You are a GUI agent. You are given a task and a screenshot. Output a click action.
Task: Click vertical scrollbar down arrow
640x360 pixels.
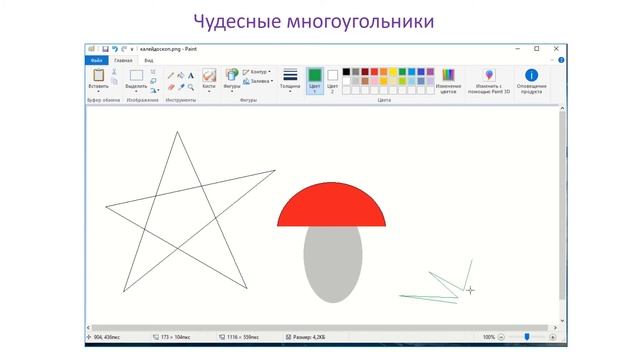pos(562,321)
